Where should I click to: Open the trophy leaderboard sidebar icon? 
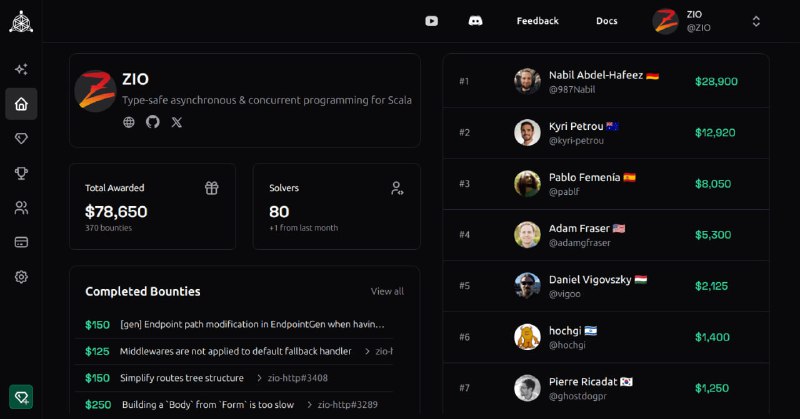(x=21, y=173)
